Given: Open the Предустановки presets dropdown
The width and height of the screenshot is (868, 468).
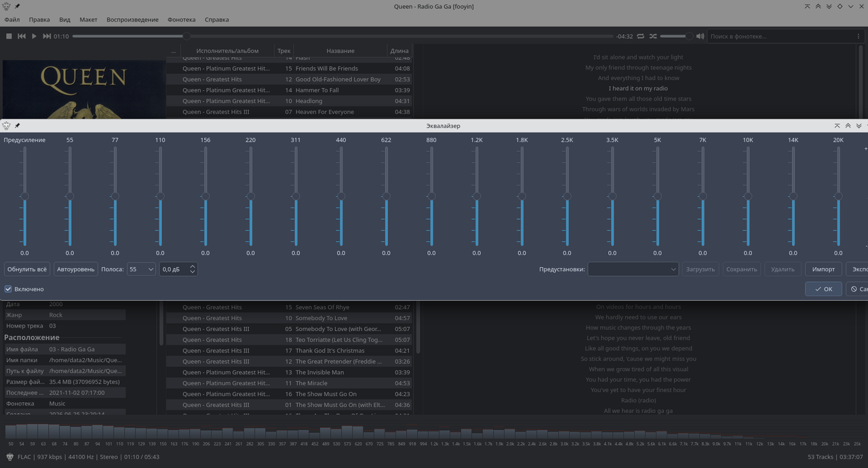Looking at the screenshot, I should (x=633, y=269).
